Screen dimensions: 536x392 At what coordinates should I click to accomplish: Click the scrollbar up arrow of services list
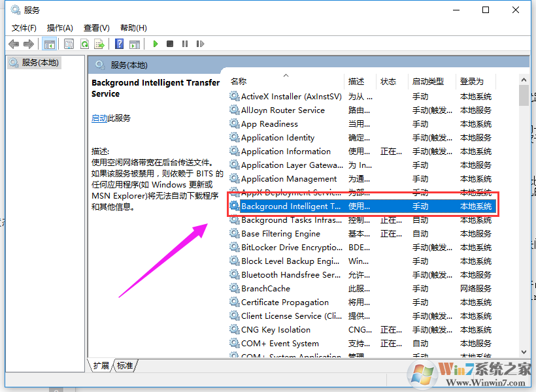click(x=524, y=80)
